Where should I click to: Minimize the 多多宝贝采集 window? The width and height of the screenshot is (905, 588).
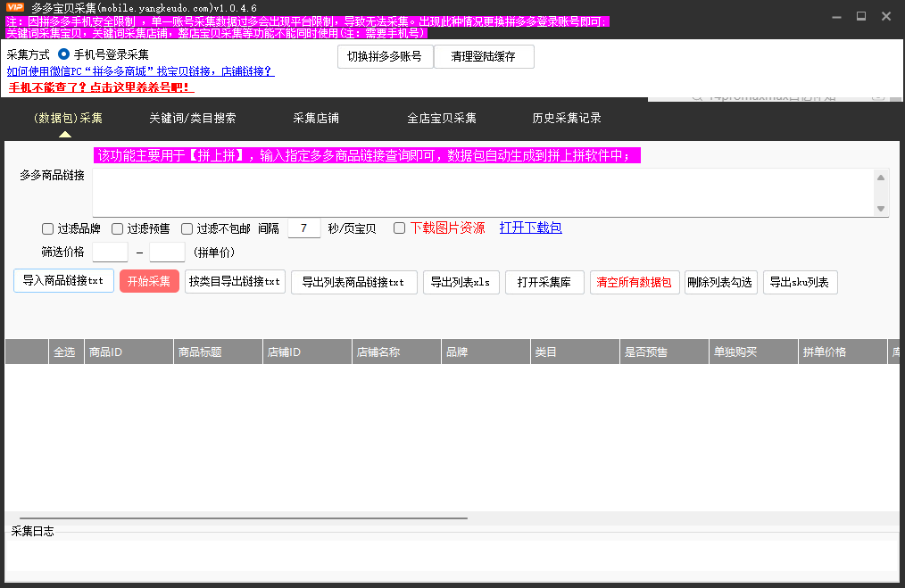[836, 17]
